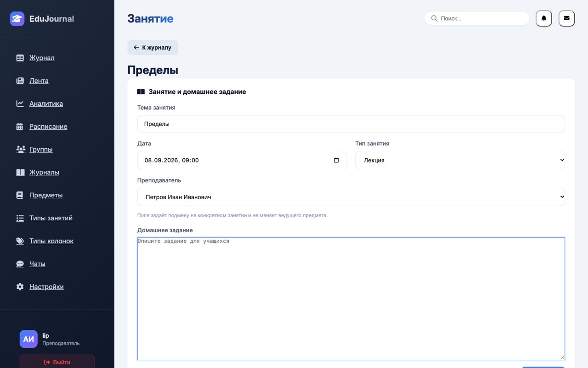Click the textarea resize handle corner

562,357
